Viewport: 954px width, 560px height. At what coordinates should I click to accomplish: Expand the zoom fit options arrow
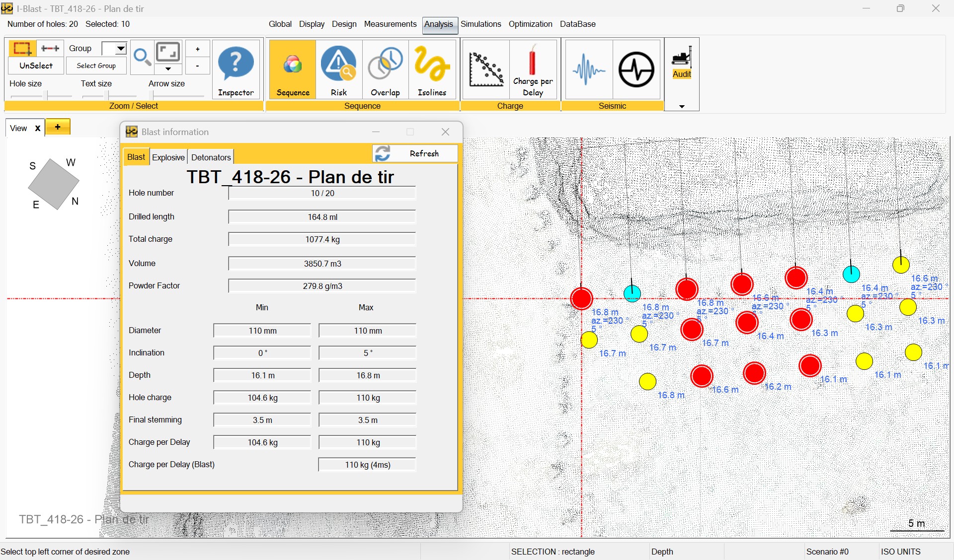168,69
